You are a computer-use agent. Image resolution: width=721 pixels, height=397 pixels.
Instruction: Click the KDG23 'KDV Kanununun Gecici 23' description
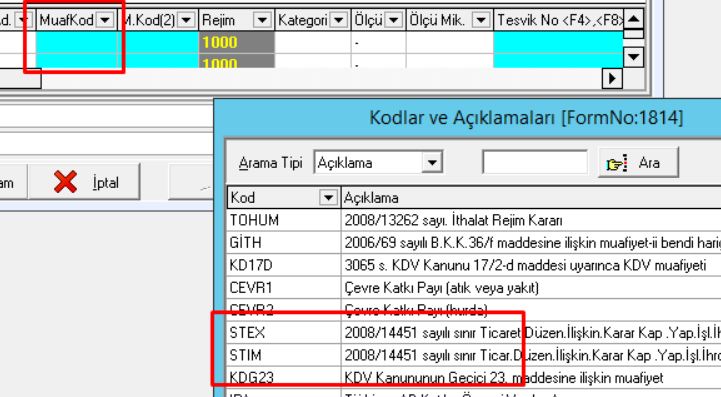(504, 378)
